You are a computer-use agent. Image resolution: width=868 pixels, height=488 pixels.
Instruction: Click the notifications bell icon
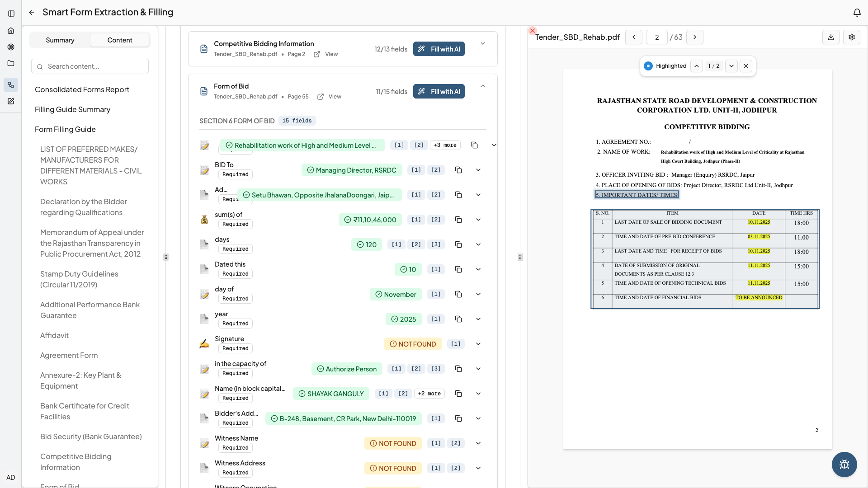tap(857, 13)
